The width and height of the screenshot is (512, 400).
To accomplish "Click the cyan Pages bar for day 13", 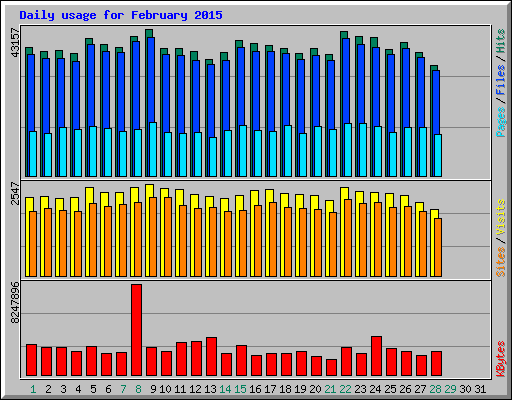I will tap(213, 157).
